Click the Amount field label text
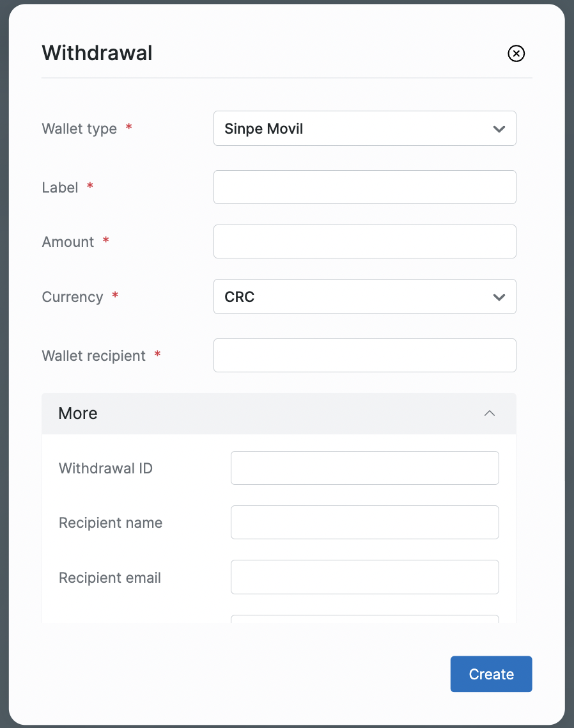Viewport: 574px width, 728px height. coord(68,242)
